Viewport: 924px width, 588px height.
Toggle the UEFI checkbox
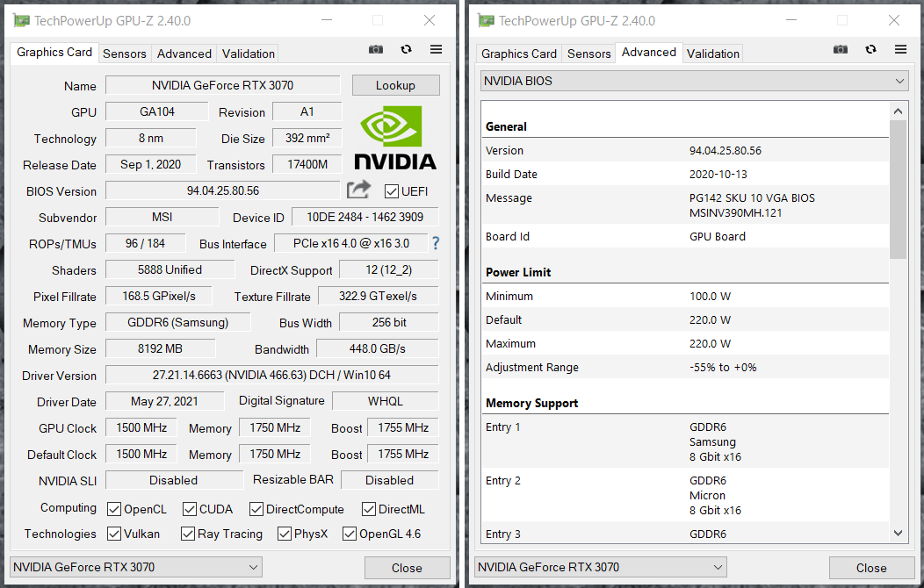click(x=391, y=191)
